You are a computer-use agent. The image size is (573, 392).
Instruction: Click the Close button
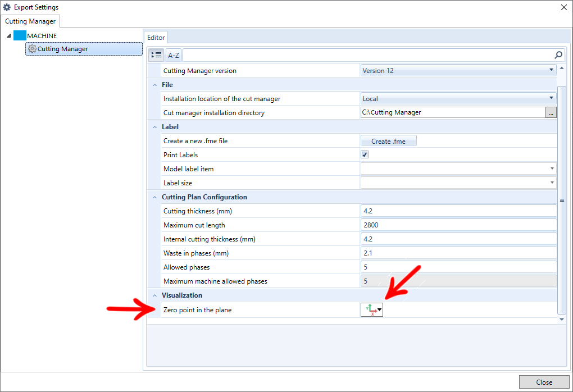click(x=544, y=382)
